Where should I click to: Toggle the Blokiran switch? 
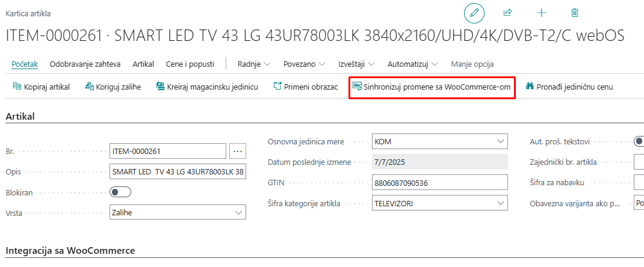tap(120, 192)
